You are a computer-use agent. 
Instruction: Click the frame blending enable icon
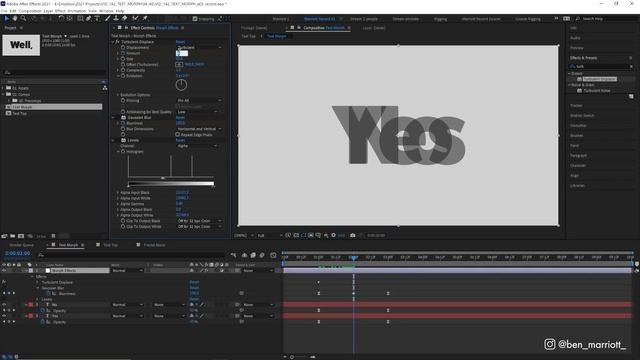253,255
